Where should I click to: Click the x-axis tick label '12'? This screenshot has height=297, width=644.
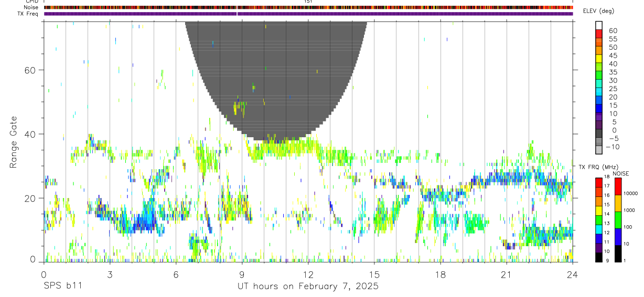308,274
